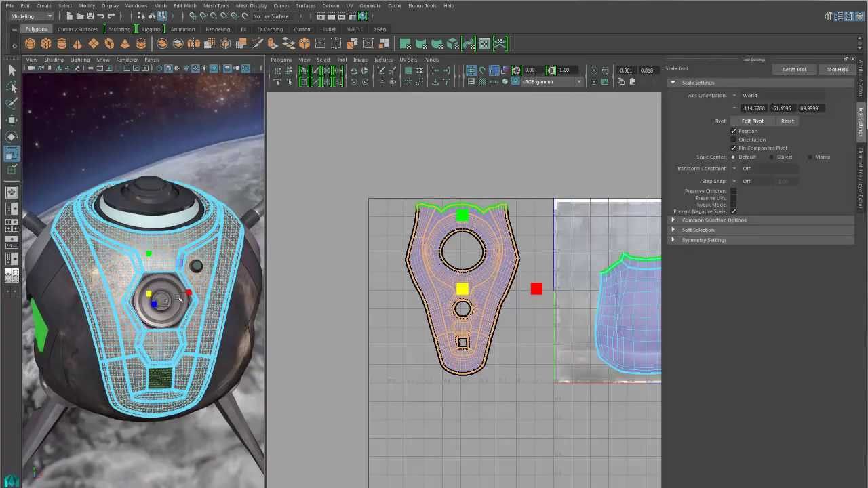Open the Axis Orientation World dropdown

778,96
